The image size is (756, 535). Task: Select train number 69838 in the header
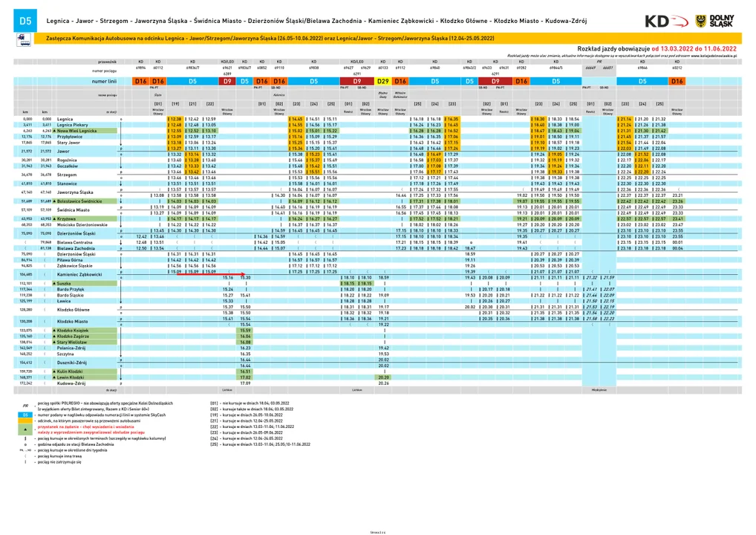click(x=314, y=68)
